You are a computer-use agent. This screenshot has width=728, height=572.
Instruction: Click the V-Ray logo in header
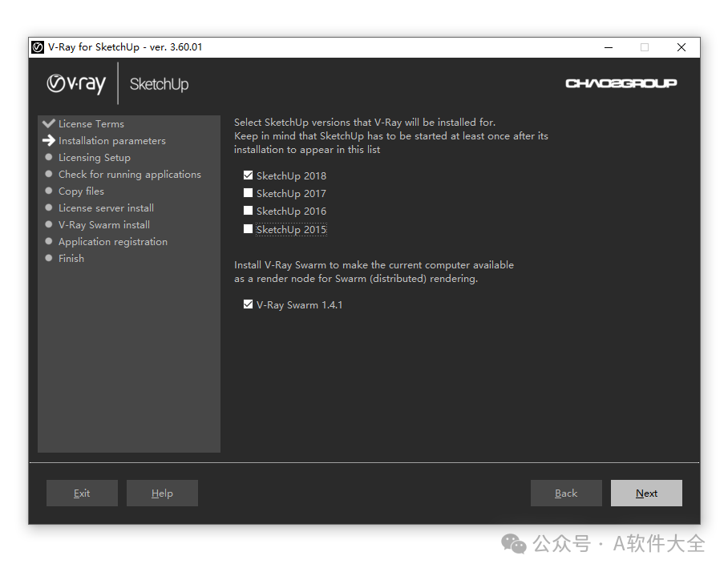click(76, 84)
